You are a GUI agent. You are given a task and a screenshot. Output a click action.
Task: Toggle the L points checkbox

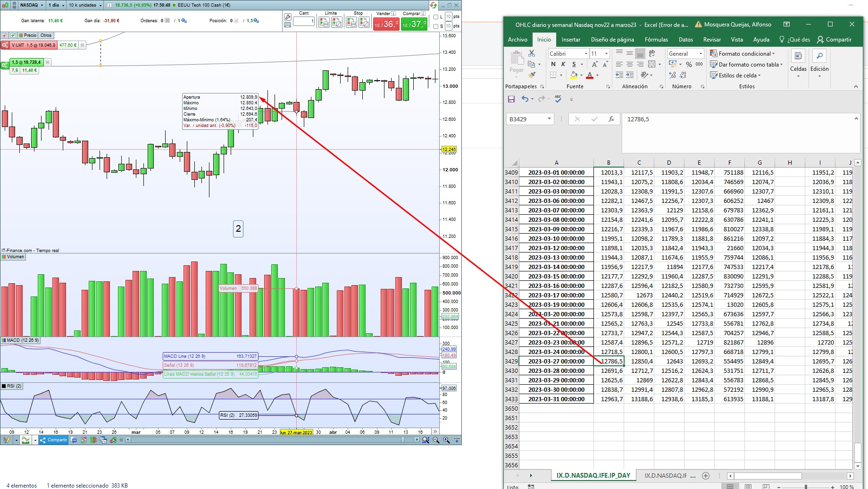tap(436, 17)
